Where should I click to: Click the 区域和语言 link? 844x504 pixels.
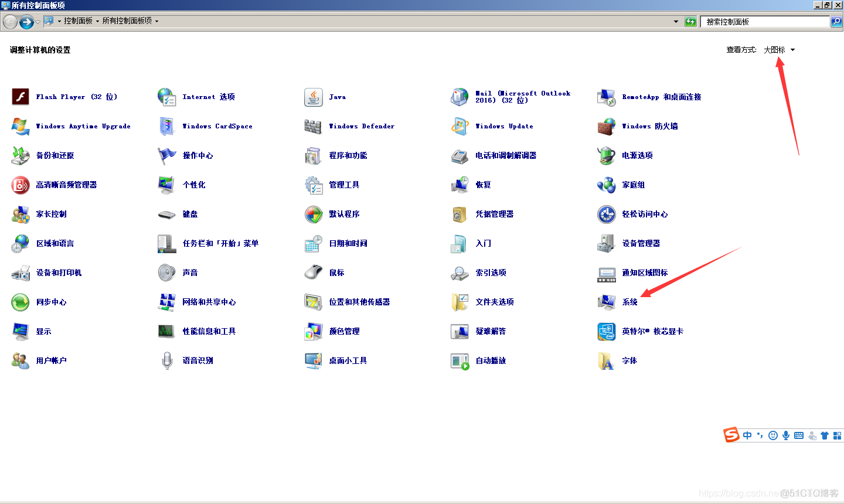tap(55, 243)
